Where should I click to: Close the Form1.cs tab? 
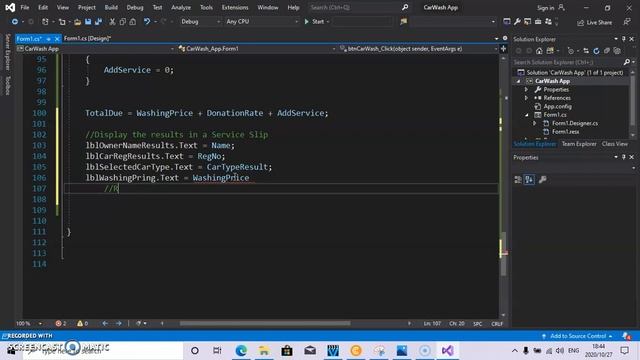pyautogui.click(x=57, y=39)
